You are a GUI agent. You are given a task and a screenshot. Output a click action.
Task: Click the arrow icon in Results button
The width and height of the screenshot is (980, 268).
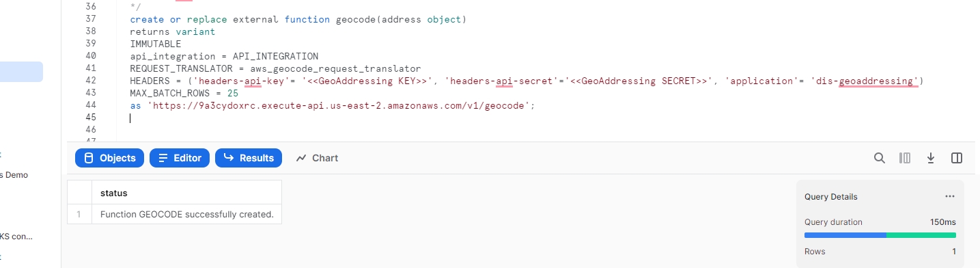[x=228, y=158]
